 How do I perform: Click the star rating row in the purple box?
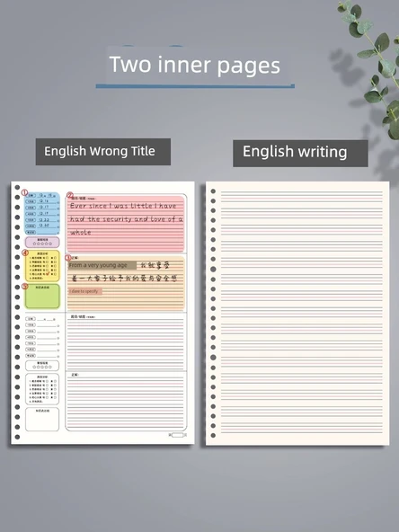[42, 244]
